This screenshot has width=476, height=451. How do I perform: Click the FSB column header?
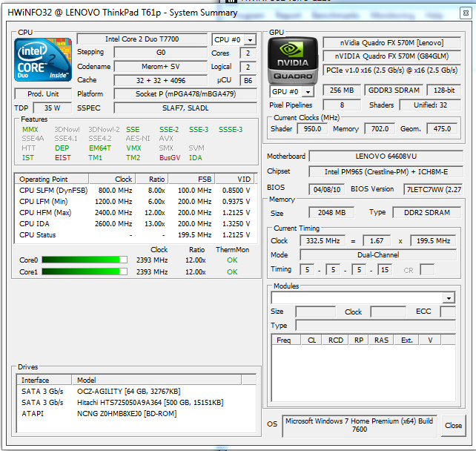coord(191,179)
